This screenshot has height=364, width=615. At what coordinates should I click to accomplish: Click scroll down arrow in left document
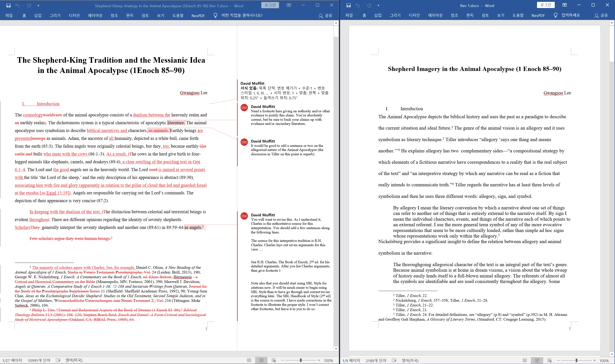click(x=336, y=349)
